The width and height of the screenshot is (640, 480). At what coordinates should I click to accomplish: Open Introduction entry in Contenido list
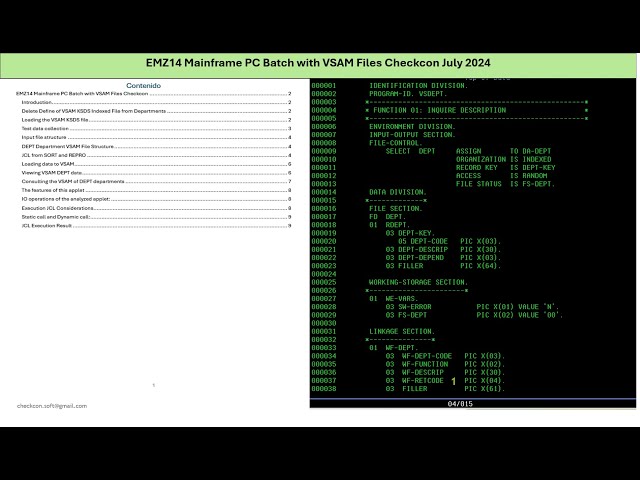(x=156, y=102)
